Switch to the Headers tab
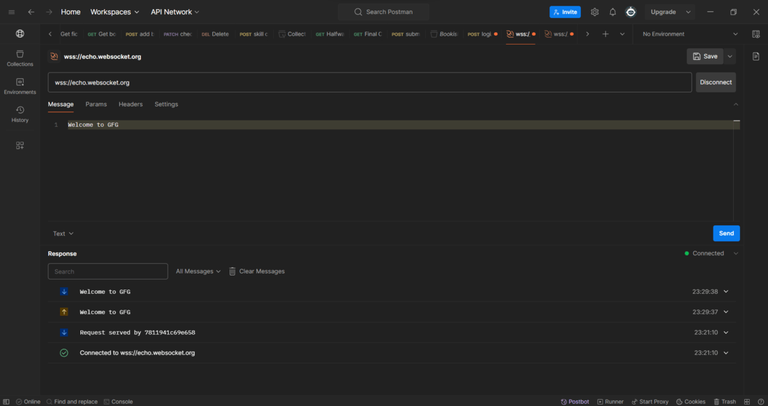This screenshot has width=768, height=406. [x=130, y=104]
